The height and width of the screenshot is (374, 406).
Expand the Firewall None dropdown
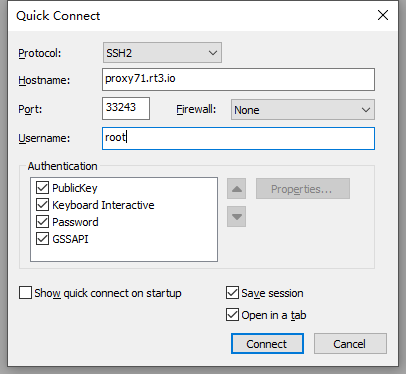click(303, 110)
